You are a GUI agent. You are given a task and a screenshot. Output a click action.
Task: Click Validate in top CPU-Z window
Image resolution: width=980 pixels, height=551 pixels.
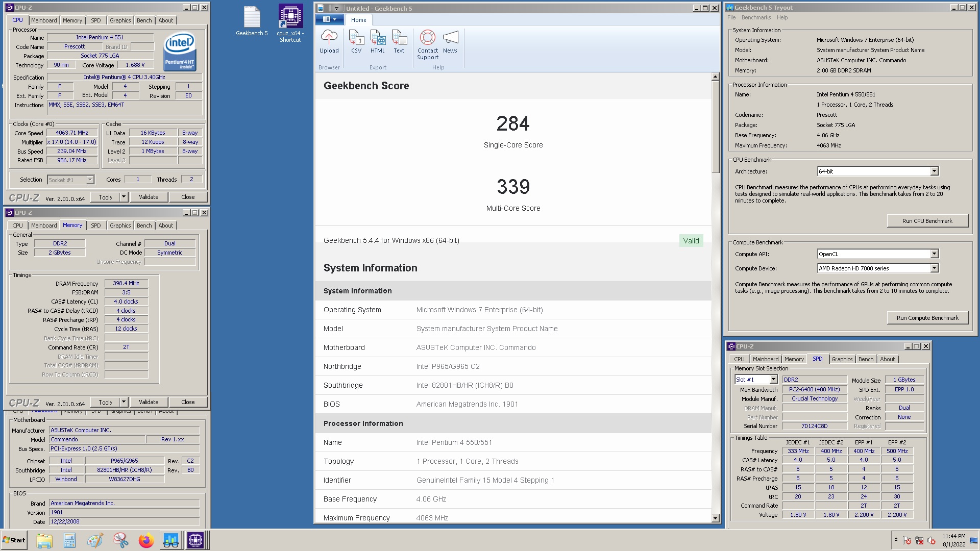click(x=149, y=197)
